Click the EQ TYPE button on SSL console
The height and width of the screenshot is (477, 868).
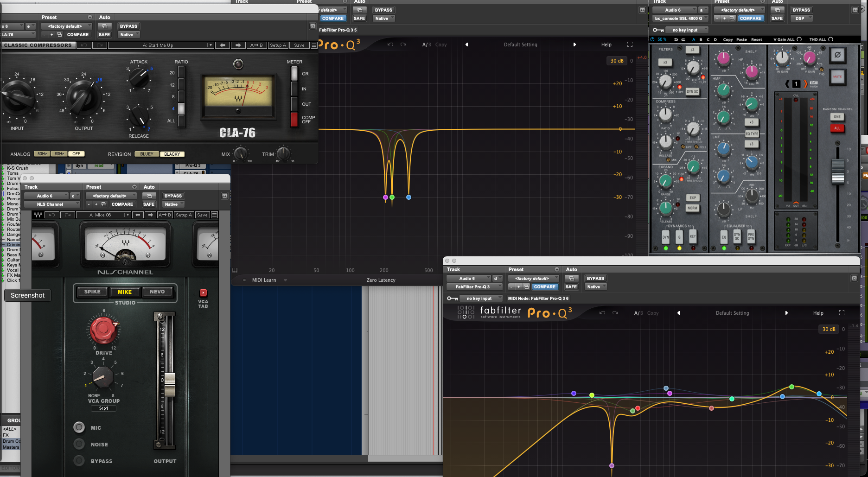pyautogui.click(x=752, y=134)
